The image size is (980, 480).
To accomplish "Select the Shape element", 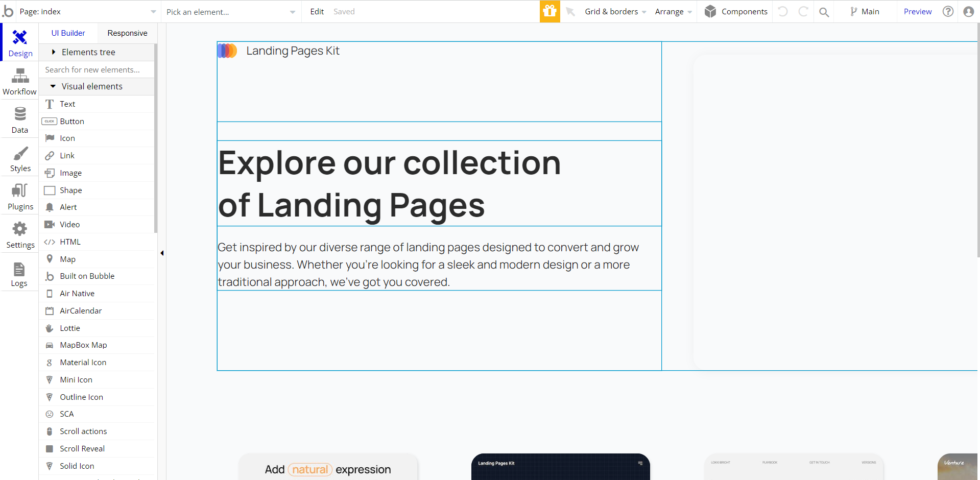I will [97, 190].
